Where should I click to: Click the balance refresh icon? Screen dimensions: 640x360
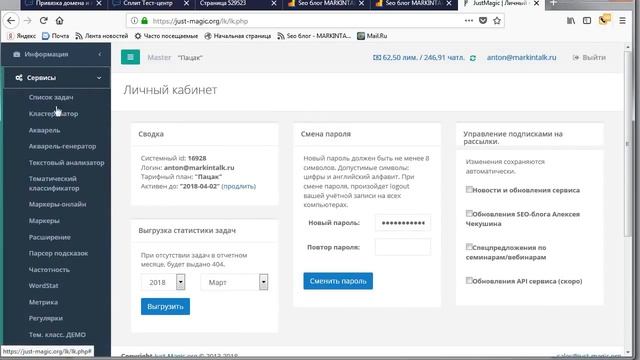[473, 58]
